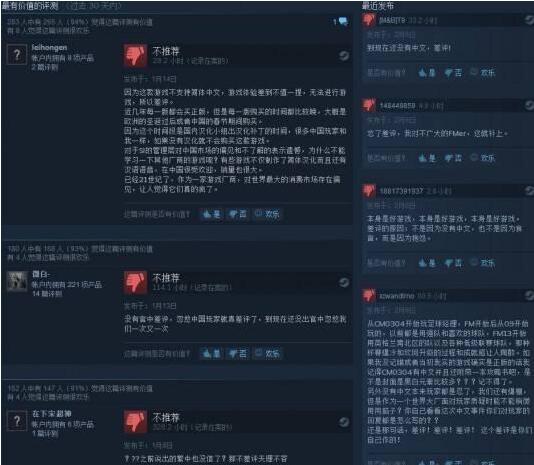Click thumbs-down icon on 在下宋超坤's review
534x465 pixels.
(135, 422)
